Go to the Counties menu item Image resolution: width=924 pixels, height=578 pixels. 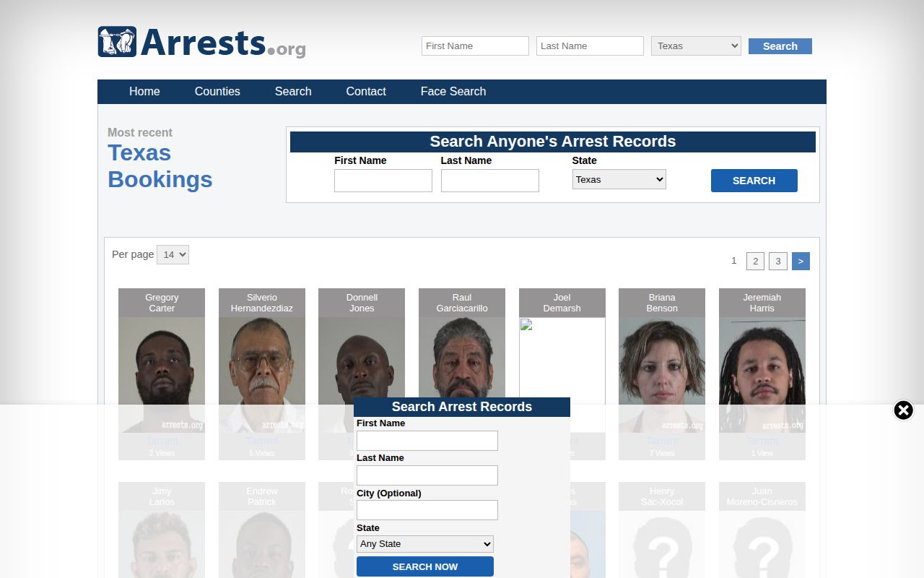click(x=217, y=91)
